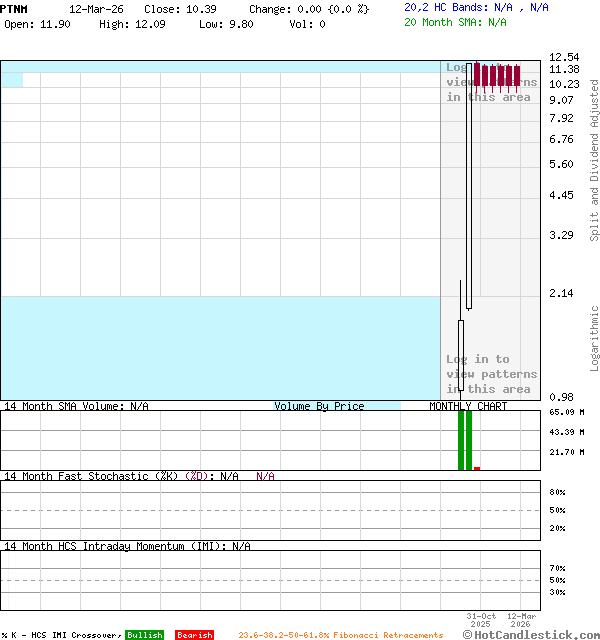This screenshot has height=640, width=600.
Task: Click the lower 'Log in to view patterns' text
Action: 490,374
